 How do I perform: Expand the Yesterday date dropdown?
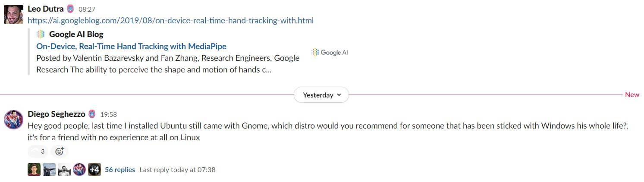coord(321,95)
